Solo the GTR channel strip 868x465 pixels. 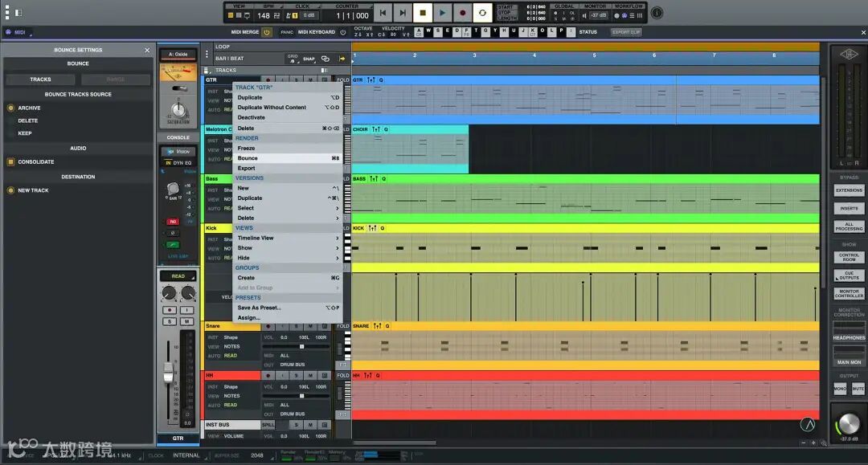[170, 321]
